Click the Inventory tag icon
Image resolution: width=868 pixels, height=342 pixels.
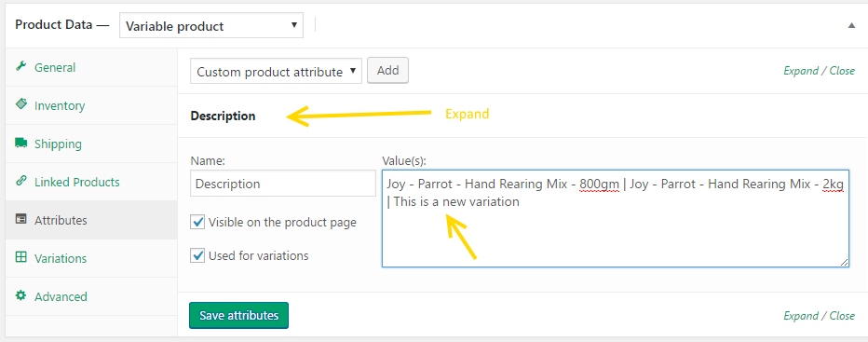[x=21, y=104]
